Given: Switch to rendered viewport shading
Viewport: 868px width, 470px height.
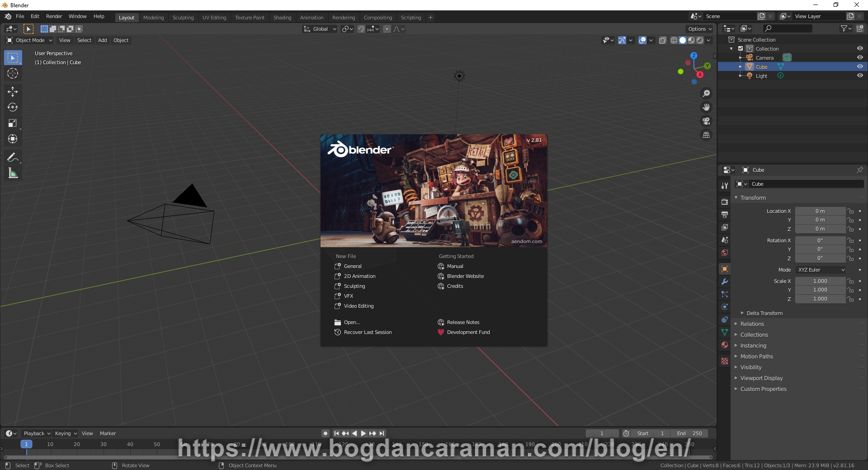Looking at the screenshot, I should click(x=700, y=40).
